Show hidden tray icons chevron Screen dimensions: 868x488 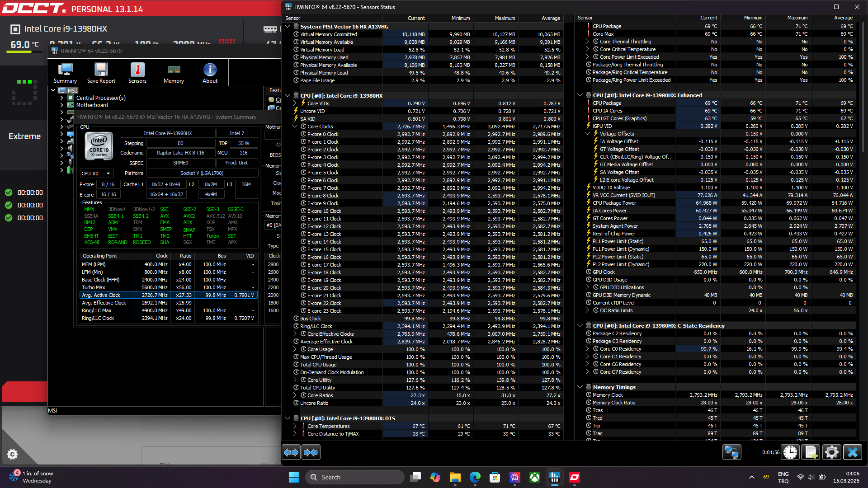(751, 477)
